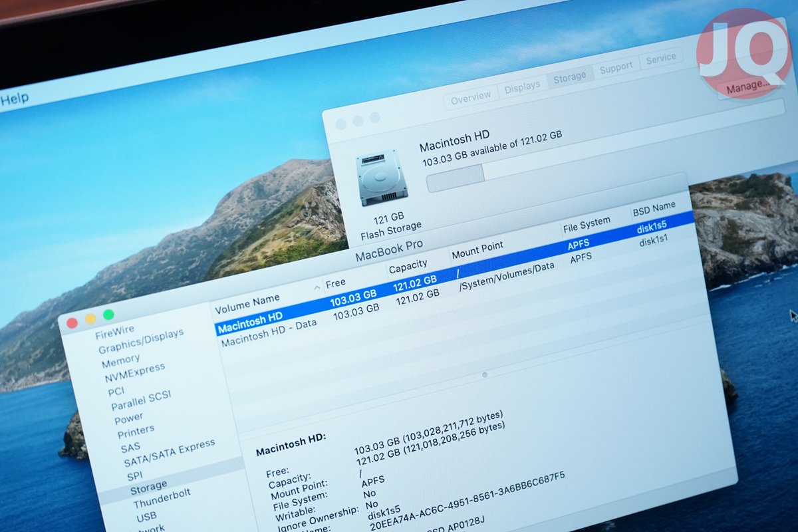798x532 pixels.
Task: Open the Help menu in menu bar
Action: point(15,98)
